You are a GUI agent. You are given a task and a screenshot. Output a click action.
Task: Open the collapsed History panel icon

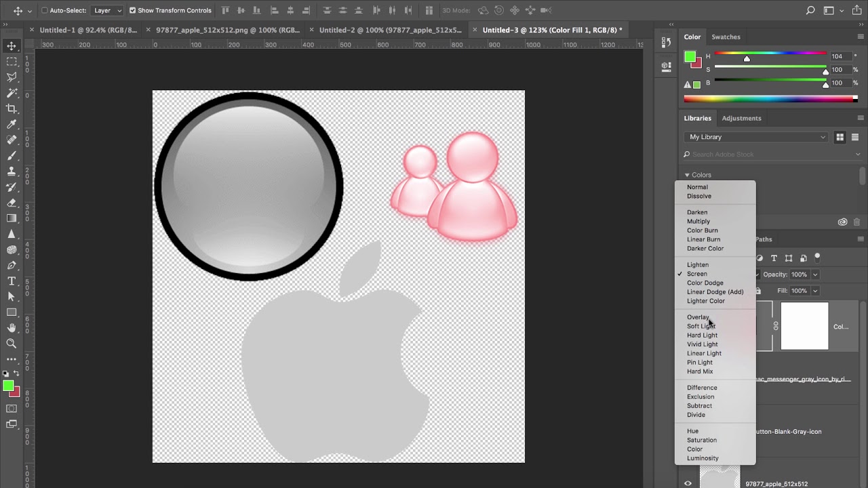(666, 42)
